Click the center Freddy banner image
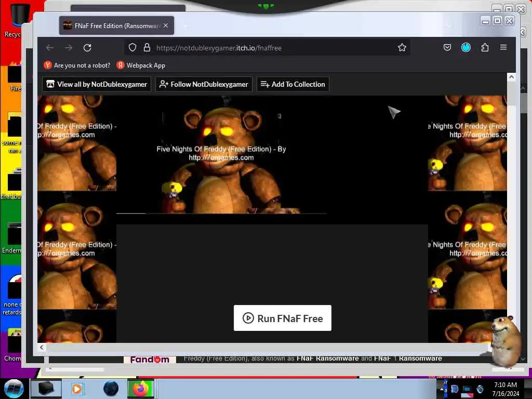Image resolution: width=532 pixels, height=399 pixels. click(x=221, y=154)
